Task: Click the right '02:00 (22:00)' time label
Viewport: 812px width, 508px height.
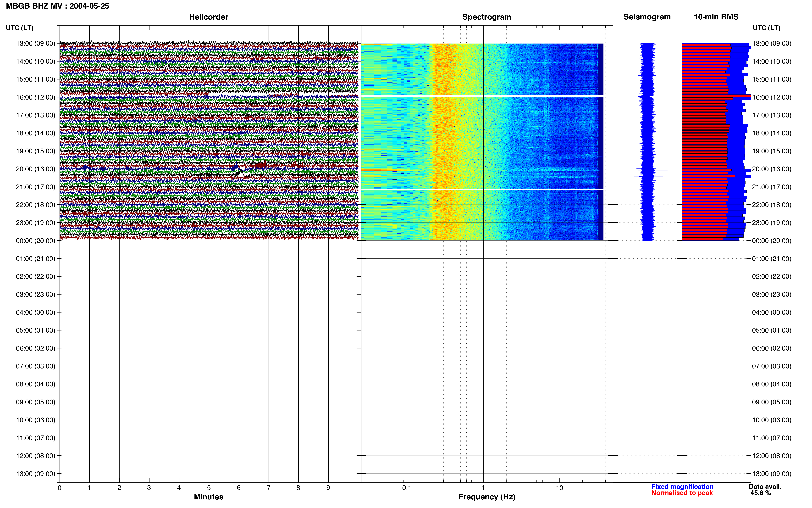Action: tap(772, 277)
